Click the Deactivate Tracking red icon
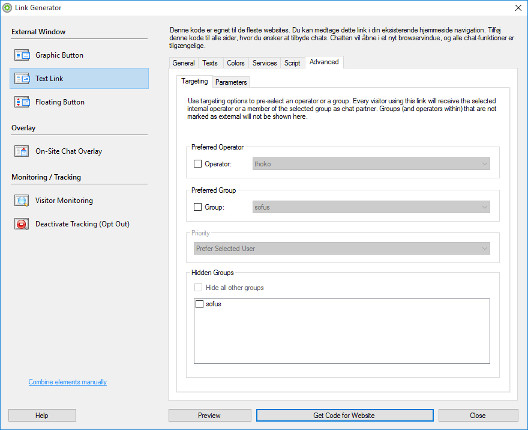The height and width of the screenshot is (430, 528). [22, 224]
